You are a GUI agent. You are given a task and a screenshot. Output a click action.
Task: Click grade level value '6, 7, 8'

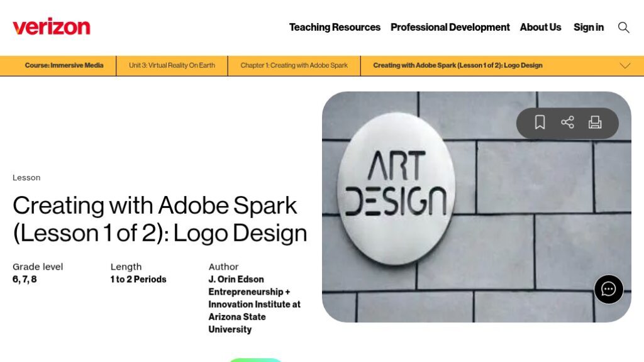[x=25, y=280]
